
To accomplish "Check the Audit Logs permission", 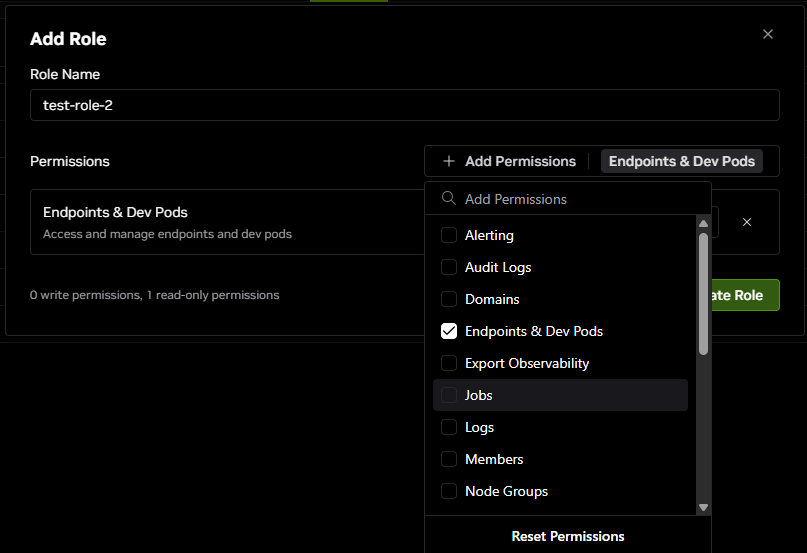I will 449,268.
